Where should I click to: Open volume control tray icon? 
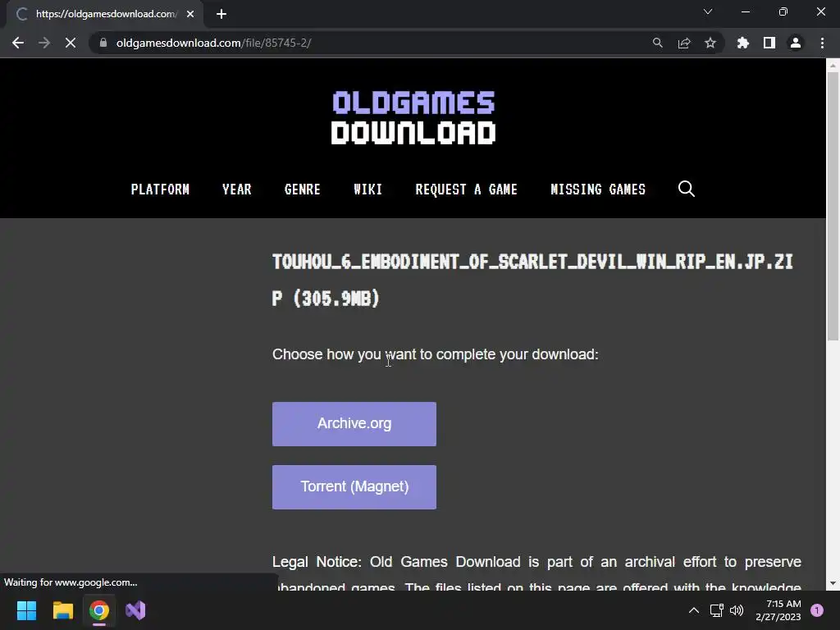(737, 610)
